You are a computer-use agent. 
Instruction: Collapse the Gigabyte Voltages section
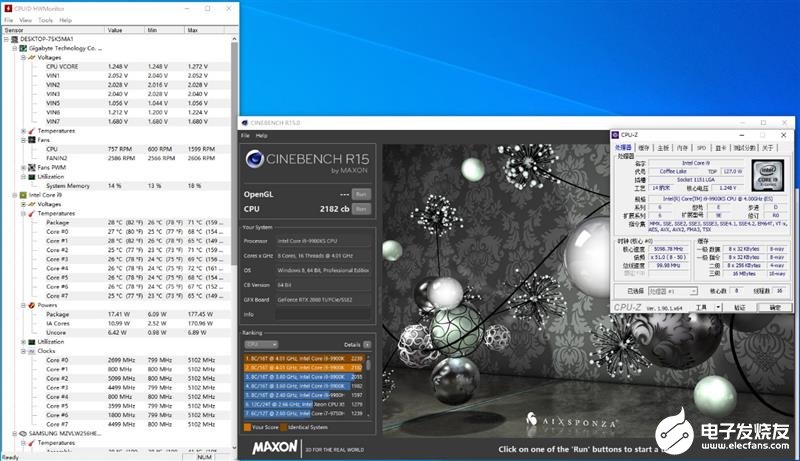click(x=23, y=58)
